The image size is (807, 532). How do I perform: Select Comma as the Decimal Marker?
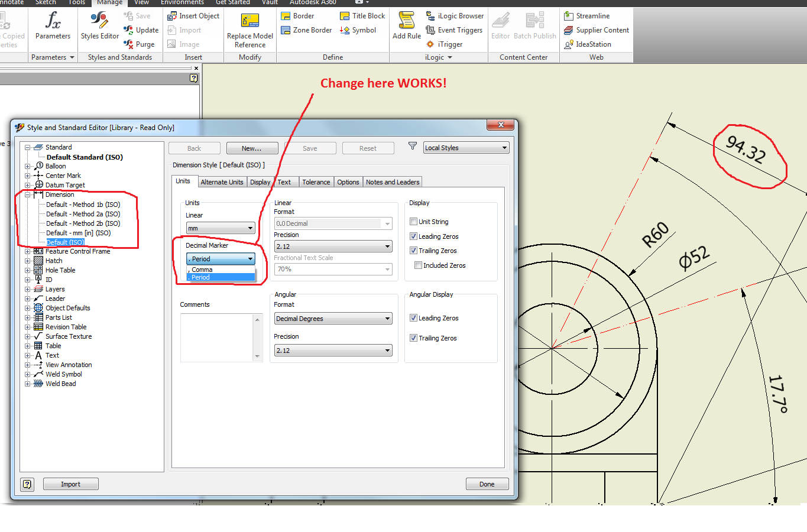click(219, 269)
